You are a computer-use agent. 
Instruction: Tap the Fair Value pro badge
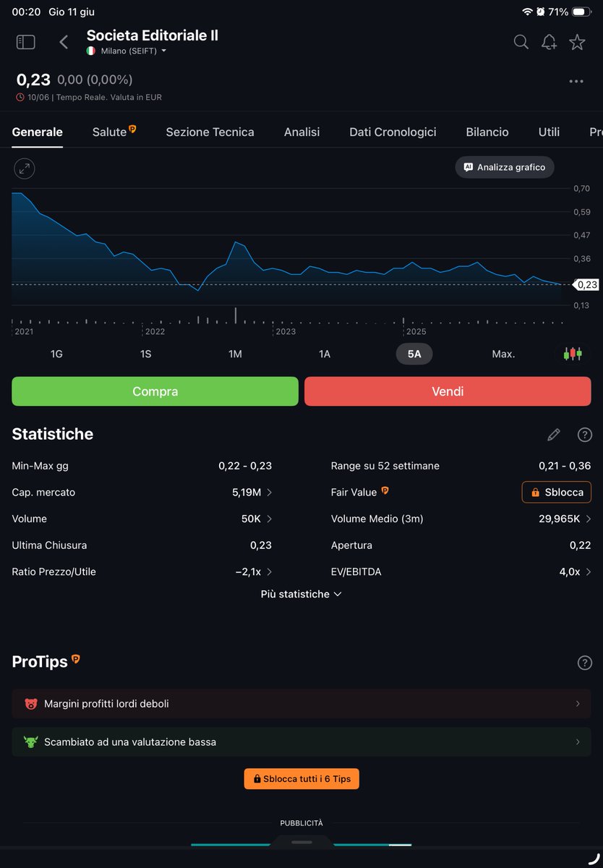tap(385, 490)
